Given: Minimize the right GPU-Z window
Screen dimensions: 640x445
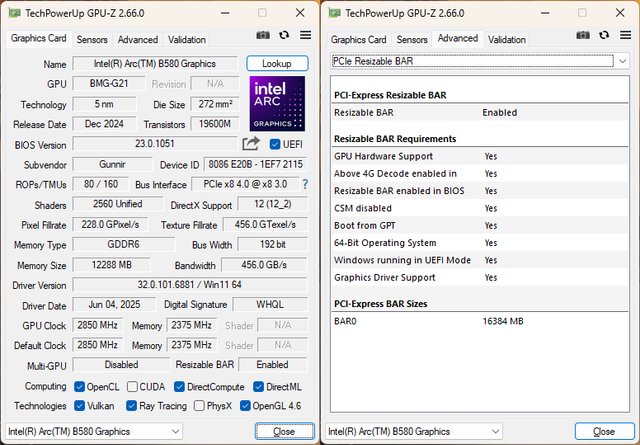Looking at the screenshot, I should tap(545, 13).
